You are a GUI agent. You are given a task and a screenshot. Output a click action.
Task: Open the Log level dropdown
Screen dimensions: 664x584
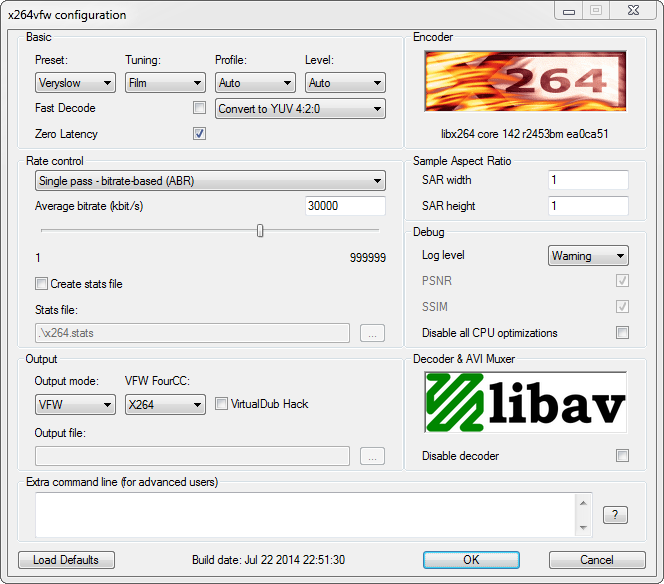[x=588, y=256]
